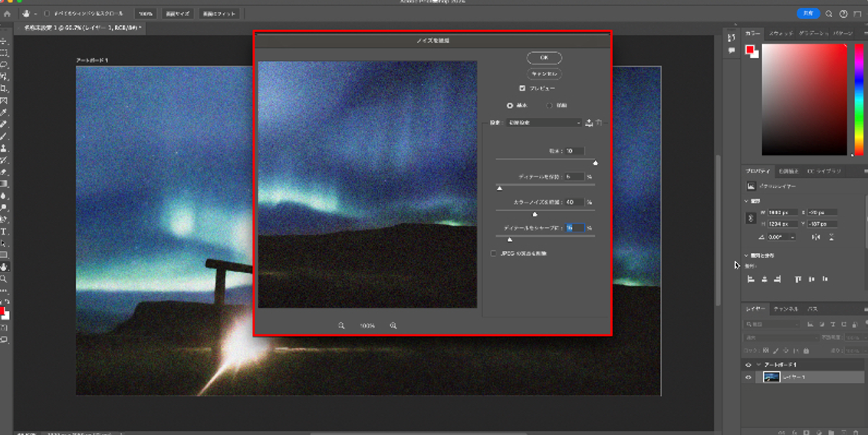This screenshot has height=435, width=868.
Task: Collapse the Align and Distribute section
Action: [746, 255]
